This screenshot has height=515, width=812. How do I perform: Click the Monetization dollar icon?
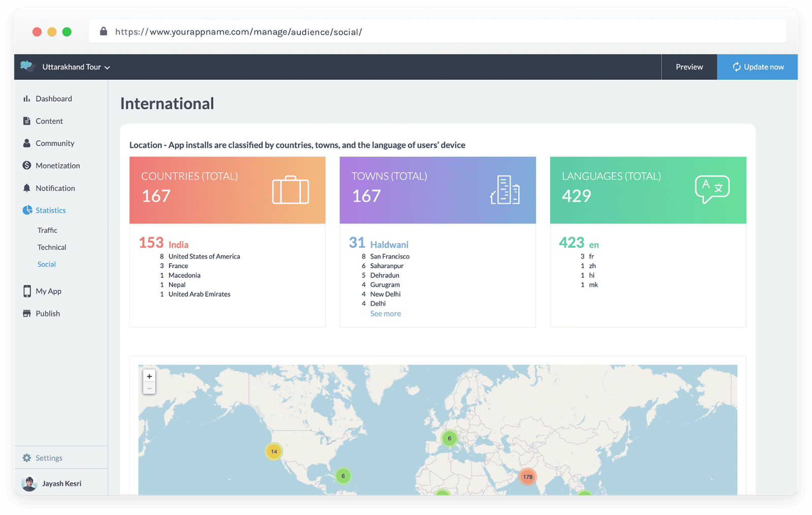point(27,166)
